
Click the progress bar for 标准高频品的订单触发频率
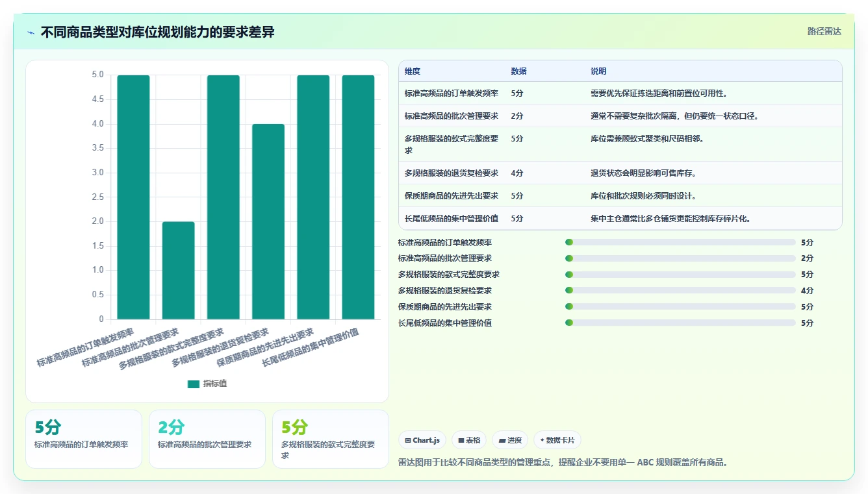tap(680, 242)
